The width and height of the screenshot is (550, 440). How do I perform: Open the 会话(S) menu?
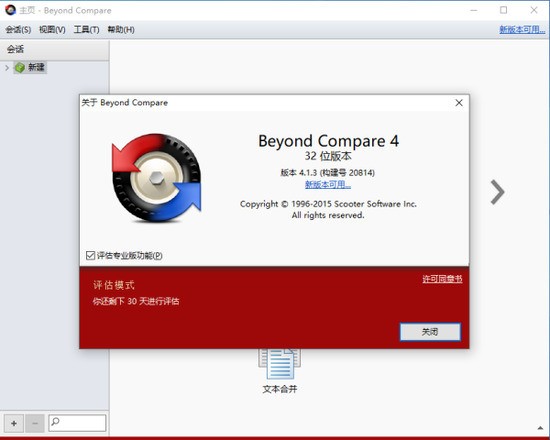pos(18,30)
